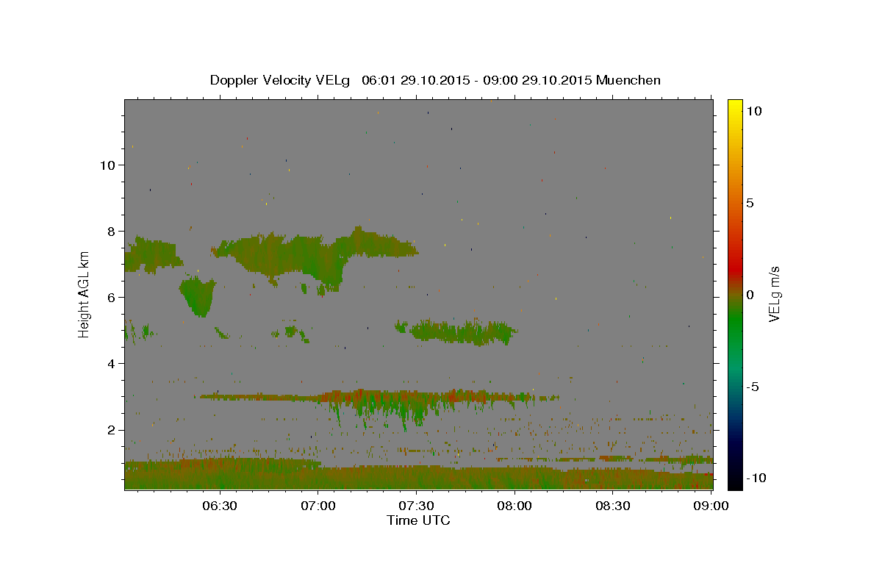Click the height tick label '4'
This screenshot has width=882, height=588.
(x=112, y=364)
